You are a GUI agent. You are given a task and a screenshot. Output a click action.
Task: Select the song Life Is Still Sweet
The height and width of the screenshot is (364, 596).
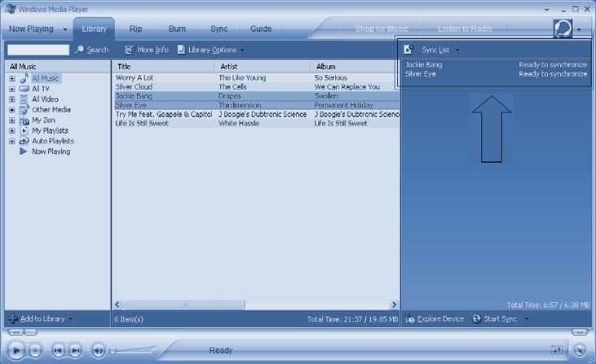[x=142, y=123]
